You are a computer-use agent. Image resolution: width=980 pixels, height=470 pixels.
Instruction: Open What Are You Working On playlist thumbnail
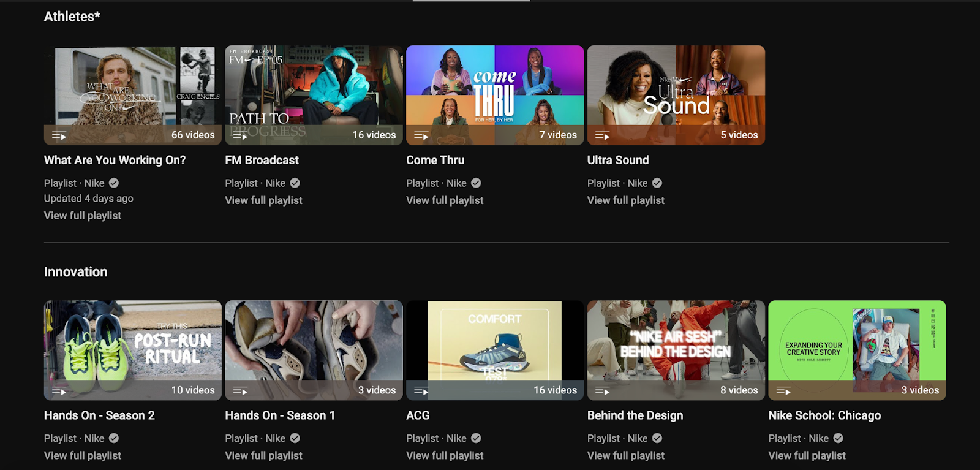(133, 95)
